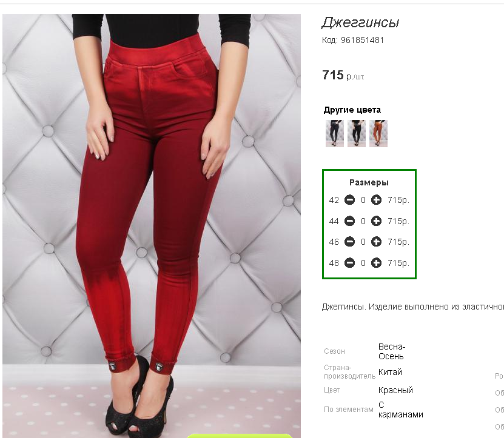Image resolution: width=504 pixels, height=438 pixels.
Task: Select the dark blue jeggings color thumbnail
Action: click(x=335, y=134)
